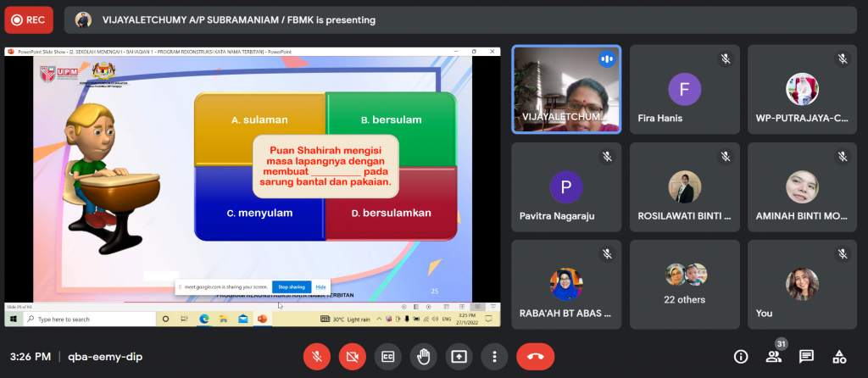868x378 pixels.
Task: Click the Present now screen icon
Action: (x=459, y=356)
